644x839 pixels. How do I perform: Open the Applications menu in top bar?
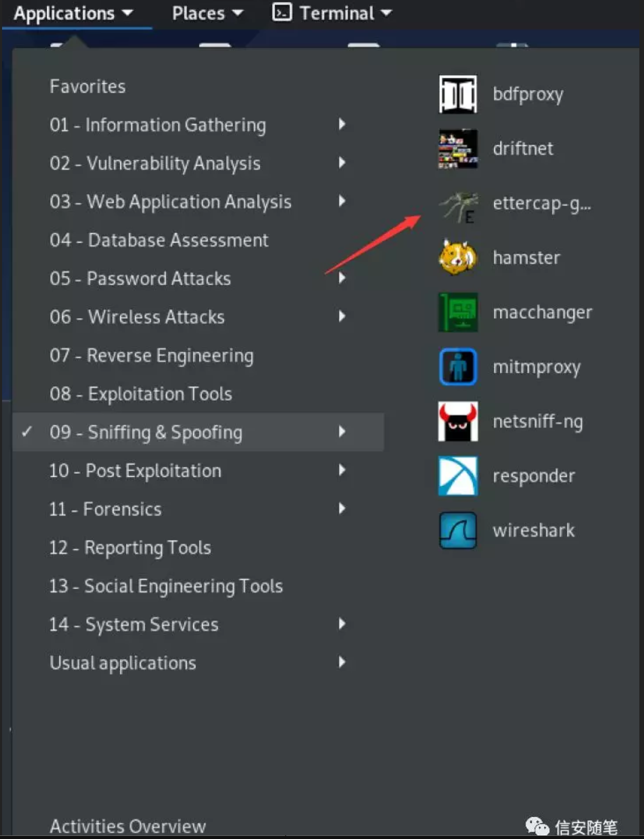[73, 13]
